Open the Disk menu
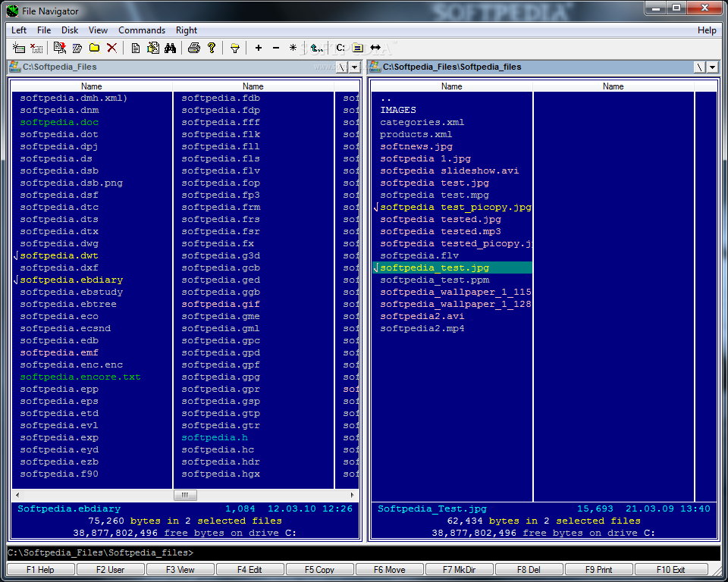The width and height of the screenshot is (728, 582). [70, 30]
